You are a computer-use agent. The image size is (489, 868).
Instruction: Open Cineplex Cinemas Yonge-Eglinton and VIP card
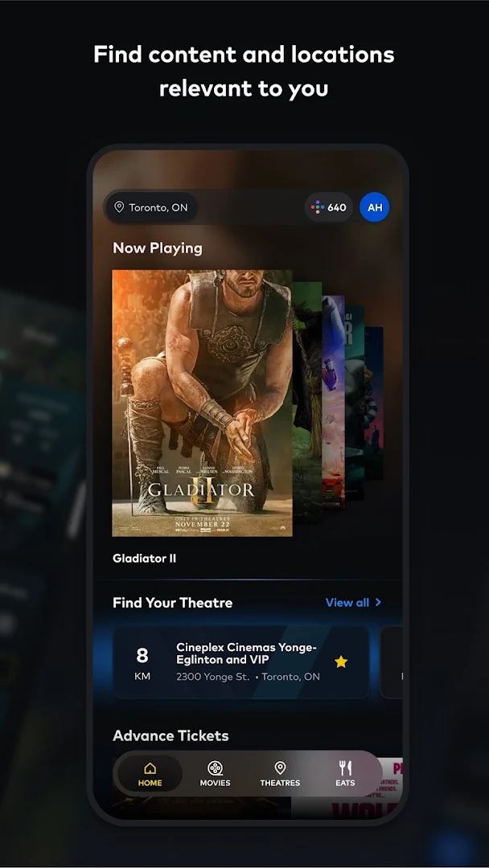pyautogui.click(x=241, y=661)
